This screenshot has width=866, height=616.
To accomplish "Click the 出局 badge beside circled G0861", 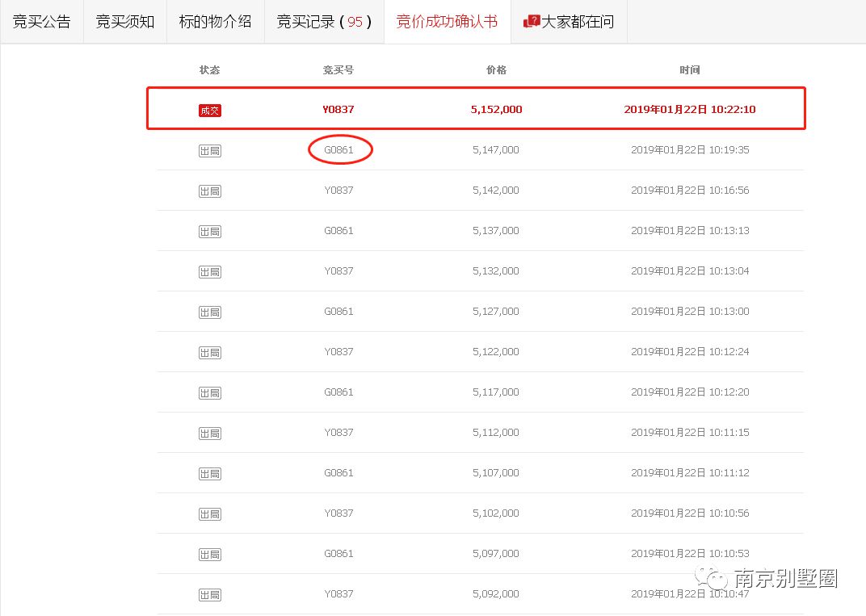I will 209,150.
